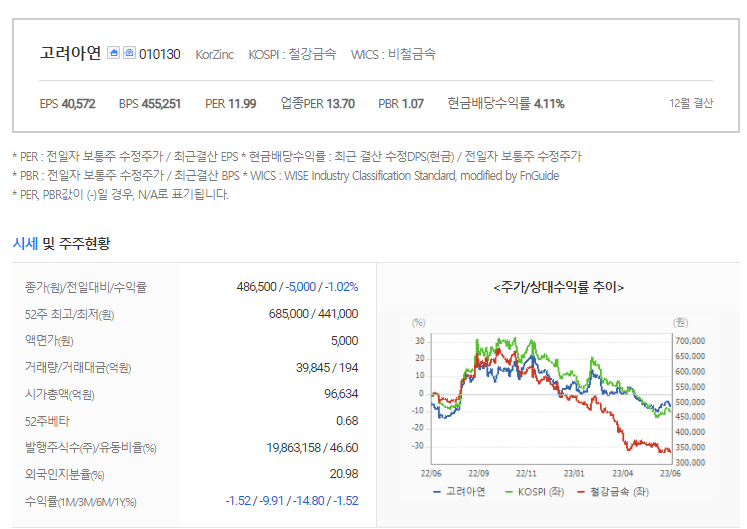Click foreign ownership value 20.98

pyautogui.click(x=344, y=474)
